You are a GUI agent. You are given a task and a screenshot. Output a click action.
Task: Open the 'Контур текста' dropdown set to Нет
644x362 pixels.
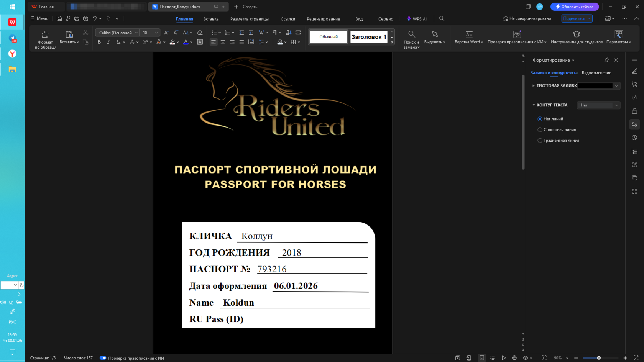(x=598, y=105)
